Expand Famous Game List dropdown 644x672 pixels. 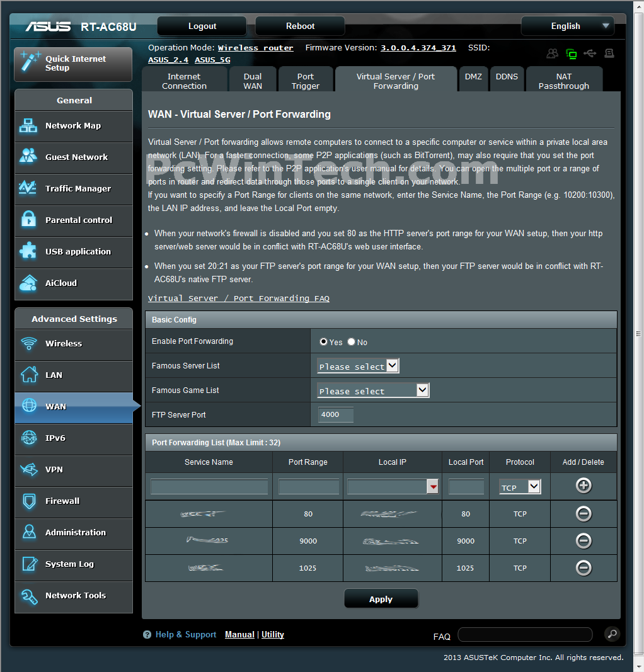[373, 390]
